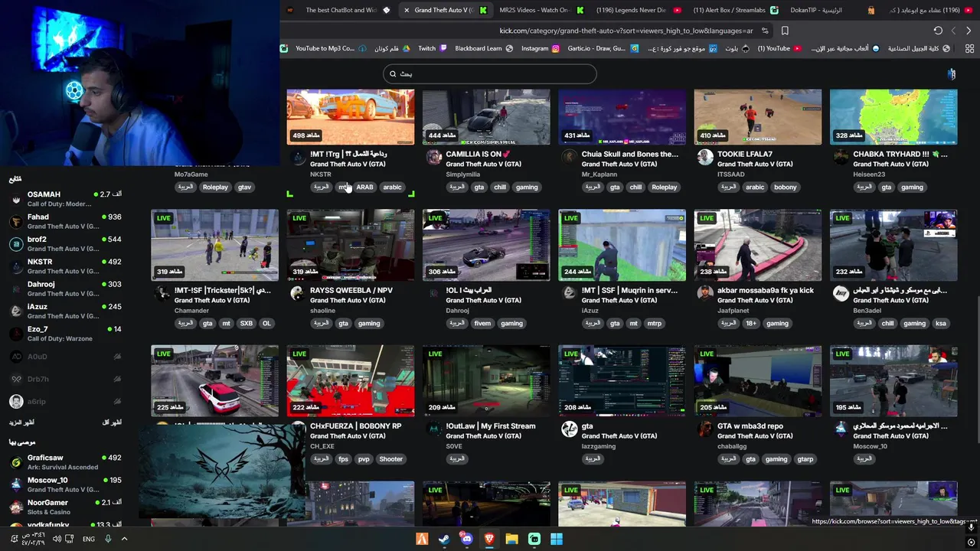
Task: Open Ezo_7 channel in sidebar
Action: click(65, 333)
